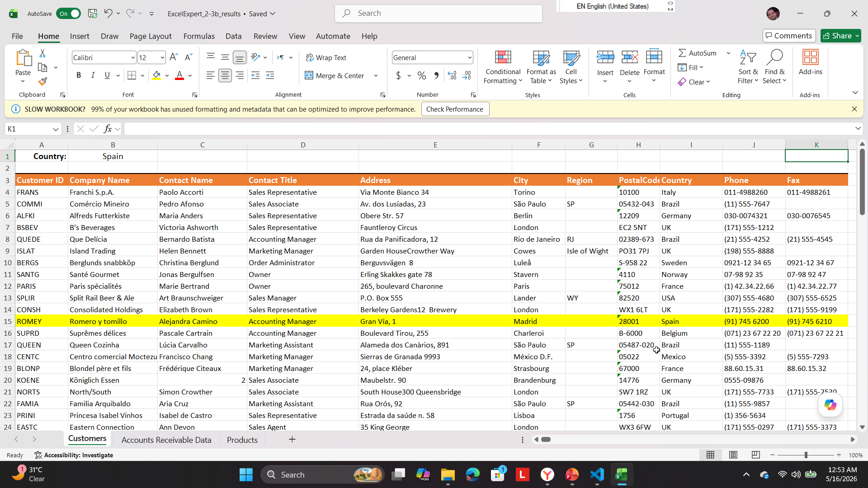The height and width of the screenshot is (488, 868).
Task: Open Find & Select menu
Action: click(x=774, y=67)
